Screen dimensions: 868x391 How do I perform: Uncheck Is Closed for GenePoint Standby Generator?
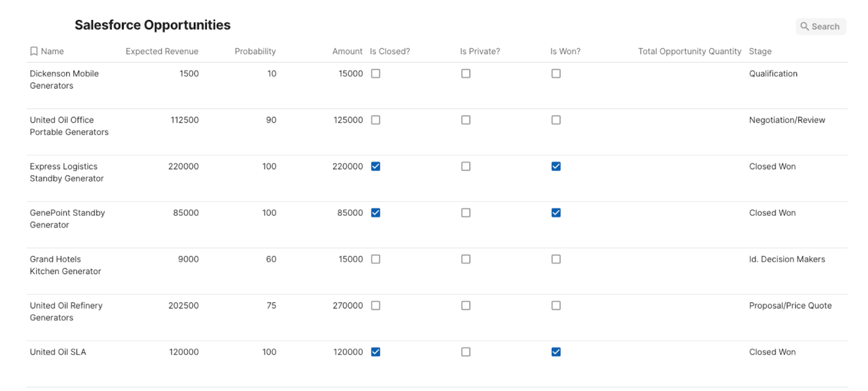click(x=375, y=213)
